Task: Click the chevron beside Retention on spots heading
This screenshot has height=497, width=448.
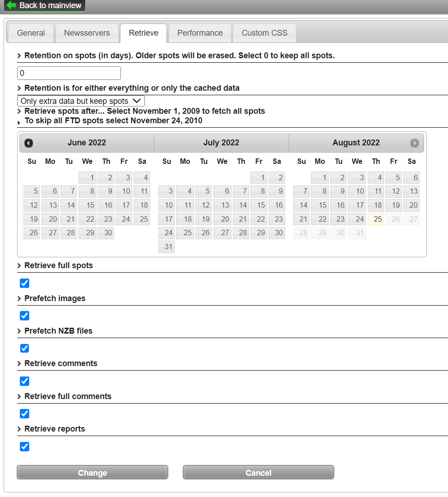Action: 19,56
